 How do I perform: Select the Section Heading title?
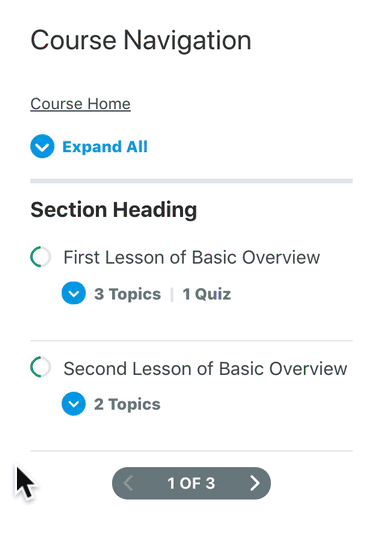point(113,210)
